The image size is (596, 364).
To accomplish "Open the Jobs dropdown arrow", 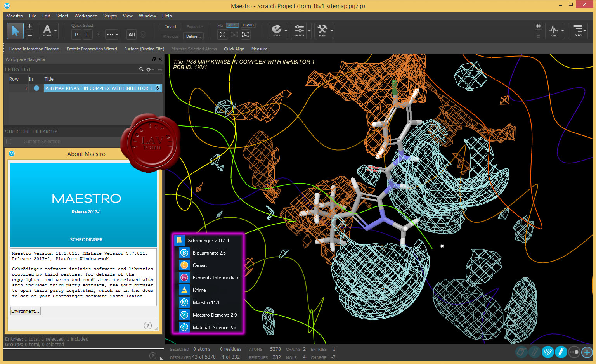I will pos(562,31).
